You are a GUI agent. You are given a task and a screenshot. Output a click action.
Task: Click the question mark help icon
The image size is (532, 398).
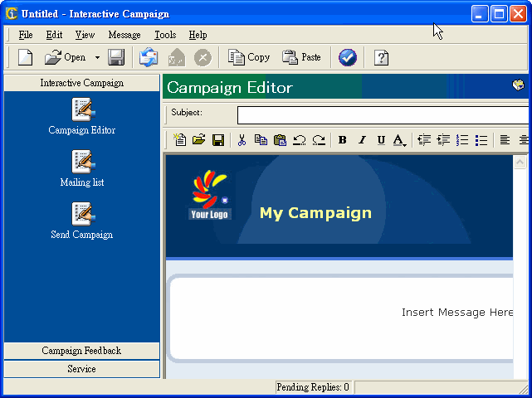pos(381,57)
